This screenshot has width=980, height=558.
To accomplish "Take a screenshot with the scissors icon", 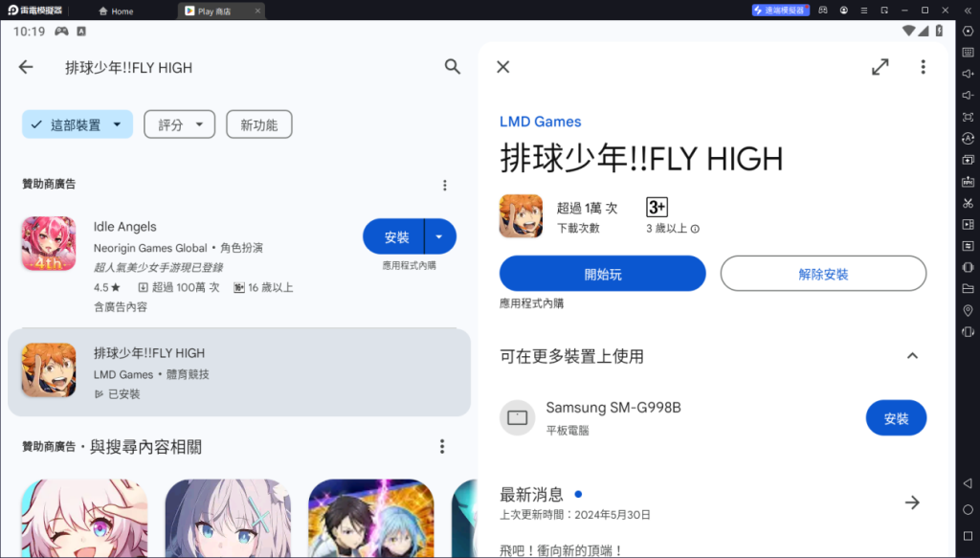I will (968, 203).
